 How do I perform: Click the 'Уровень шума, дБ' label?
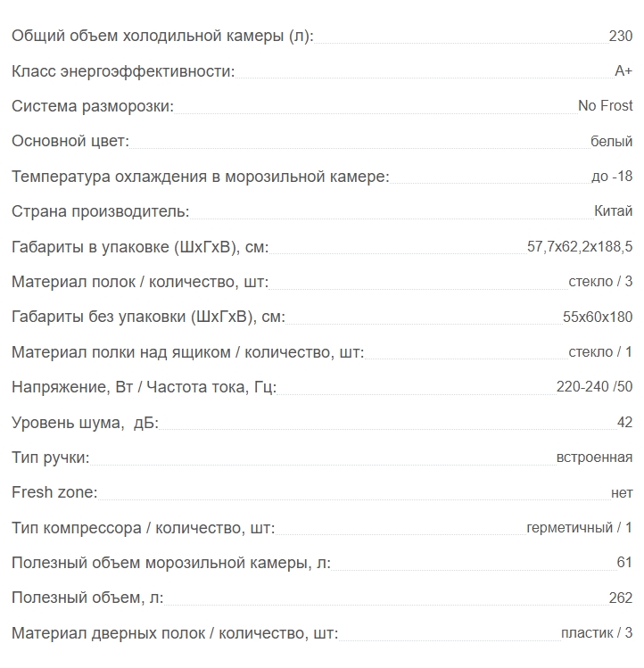[x=85, y=423]
